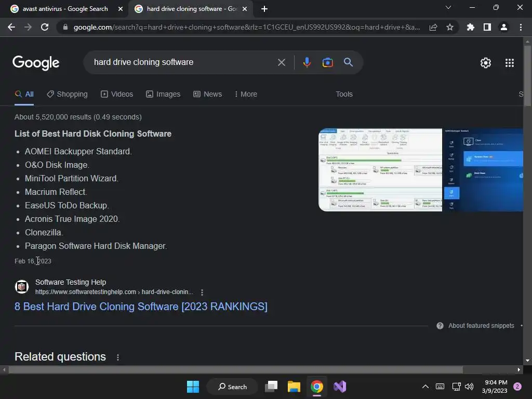The image size is (532, 399).
Task: Click the horizontal scrollbar thumb
Action: click(236, 369)
